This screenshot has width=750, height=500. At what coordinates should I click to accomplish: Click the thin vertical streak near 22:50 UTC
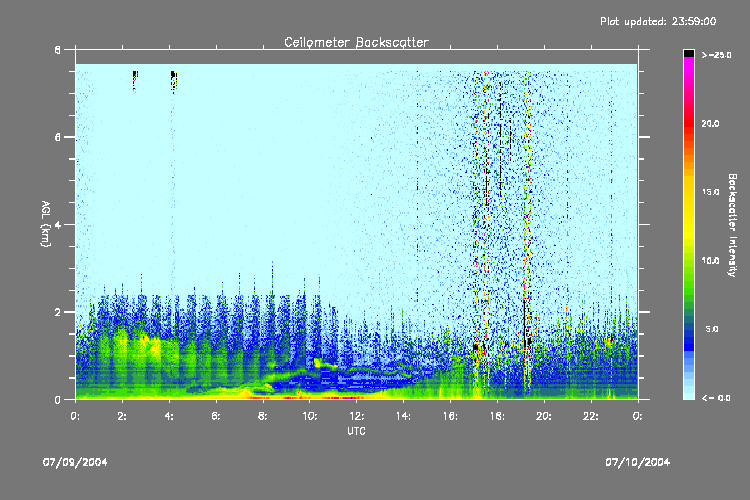pos(611,234)
